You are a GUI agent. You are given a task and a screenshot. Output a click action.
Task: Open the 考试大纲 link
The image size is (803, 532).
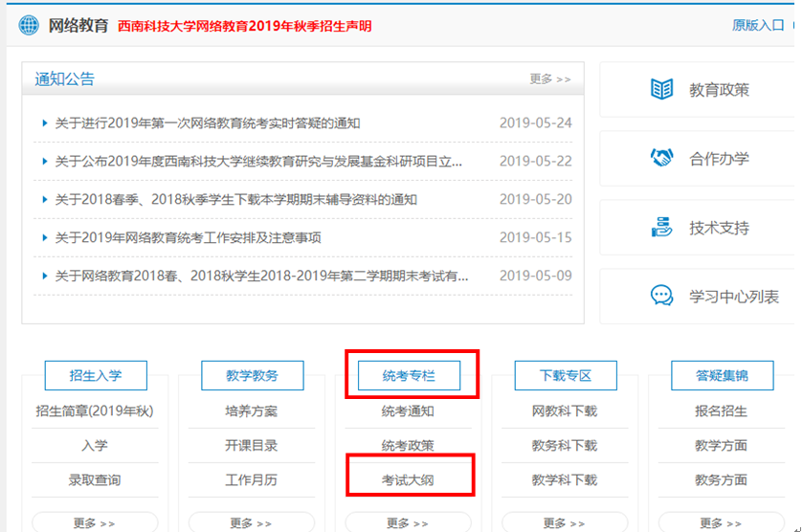[x=408, y=479]
